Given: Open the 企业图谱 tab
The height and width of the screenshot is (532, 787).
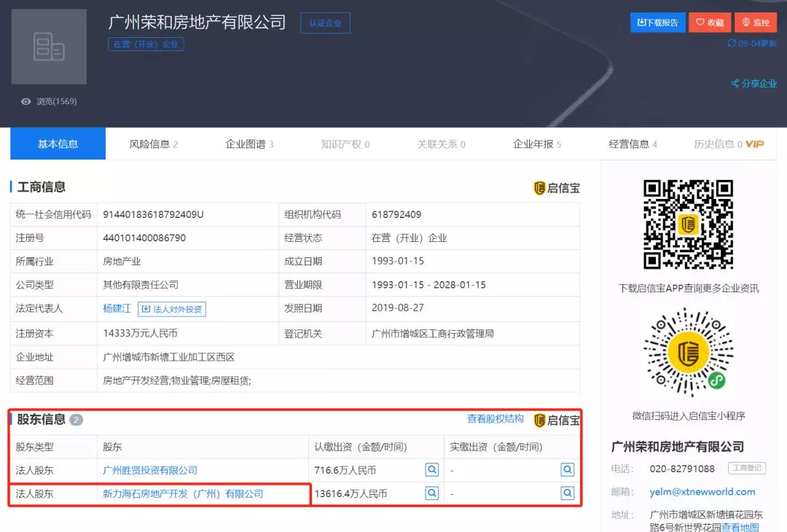Looking at the screenshot, I should pos(249,144).
